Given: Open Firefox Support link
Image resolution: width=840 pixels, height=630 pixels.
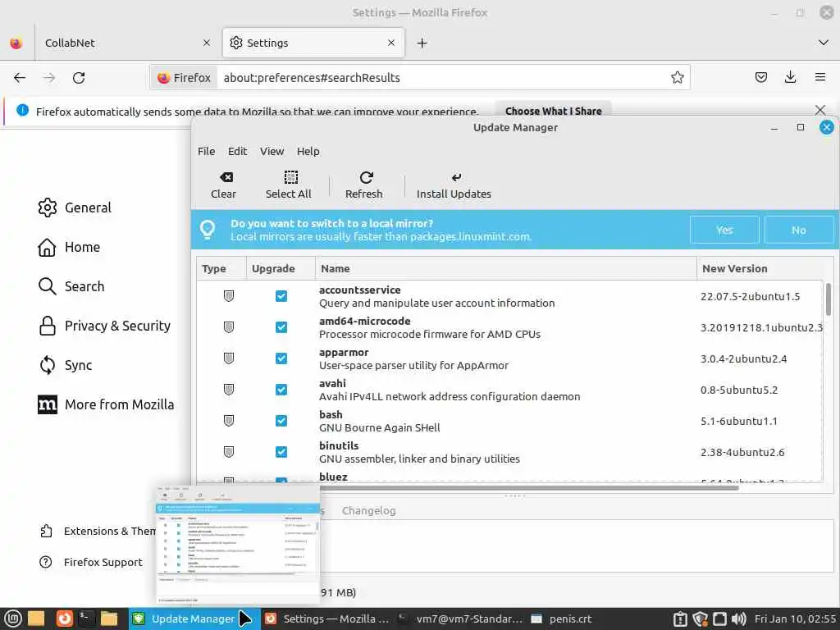Looking at the screenshot, I should tap(92, 562).
